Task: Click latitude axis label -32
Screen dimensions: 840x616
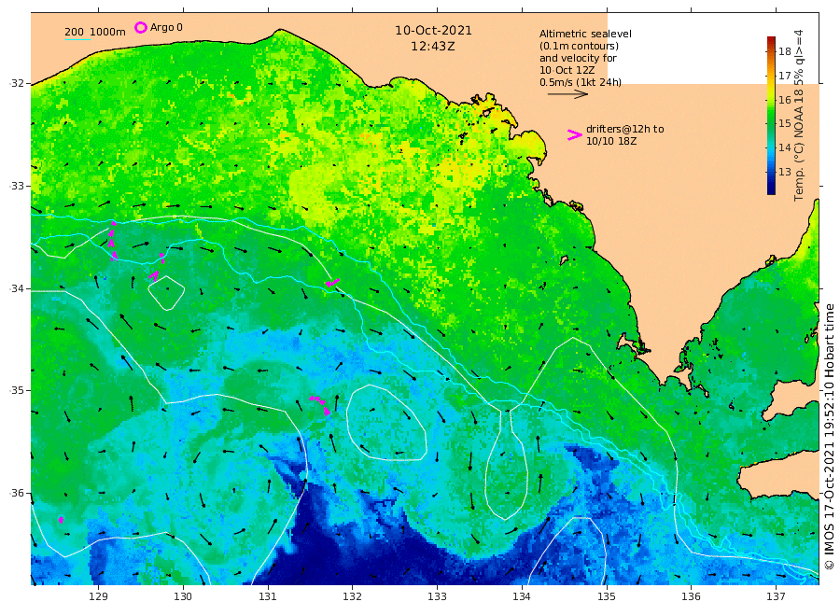Action: pyautogui.click(x=17, y=84)
